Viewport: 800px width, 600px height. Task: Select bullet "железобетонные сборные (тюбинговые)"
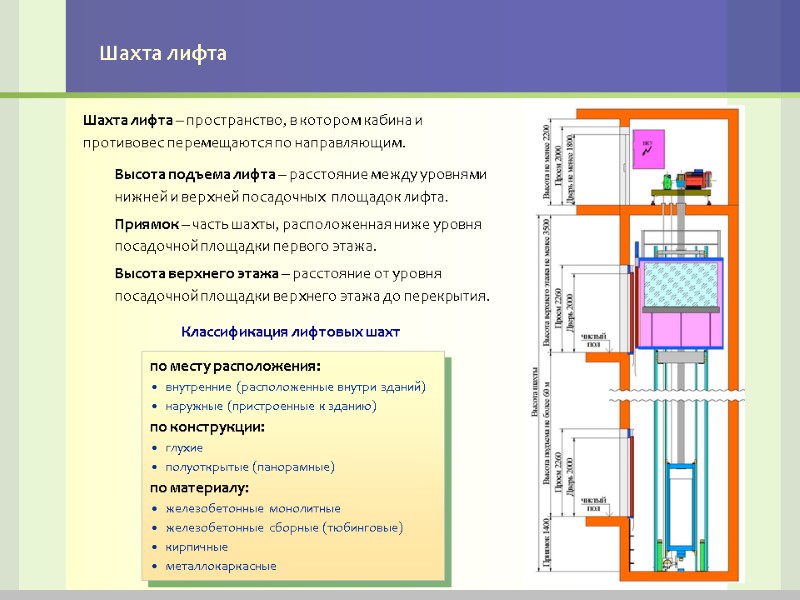pos(284,528)
